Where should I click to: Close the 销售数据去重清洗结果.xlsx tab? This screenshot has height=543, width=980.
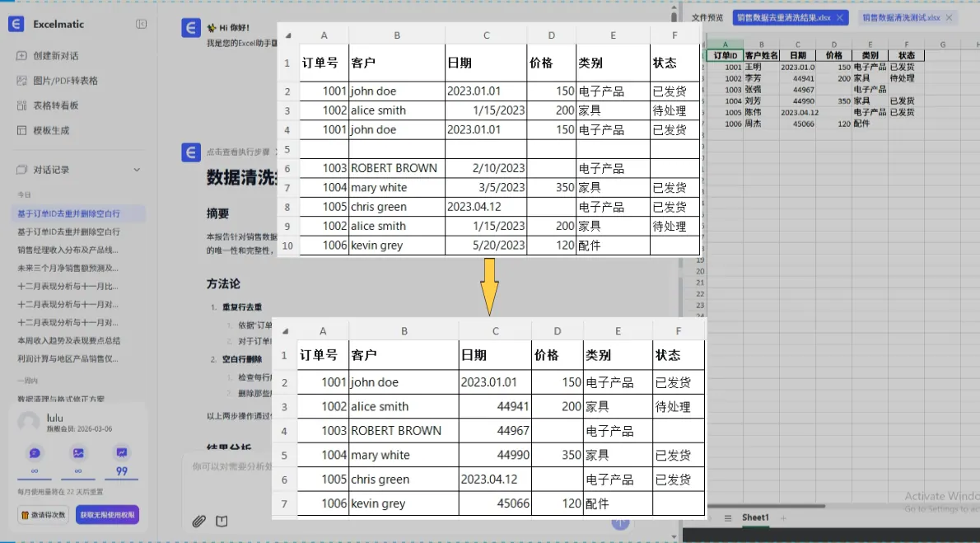point(839,17)
